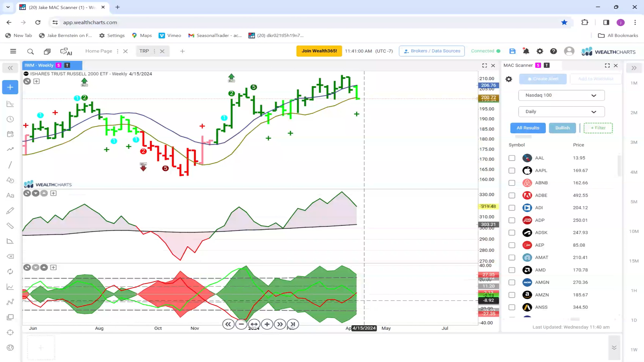Select the text annotation tool
The width and height of the screenshot is (644, 362).
(x=10, y=195)
